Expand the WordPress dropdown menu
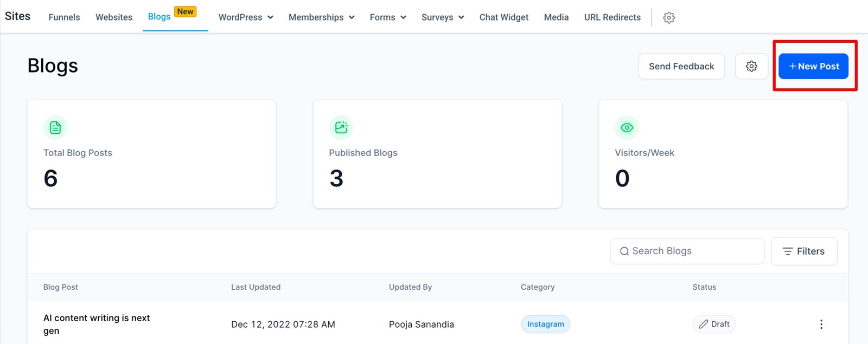 click(246, 17)
